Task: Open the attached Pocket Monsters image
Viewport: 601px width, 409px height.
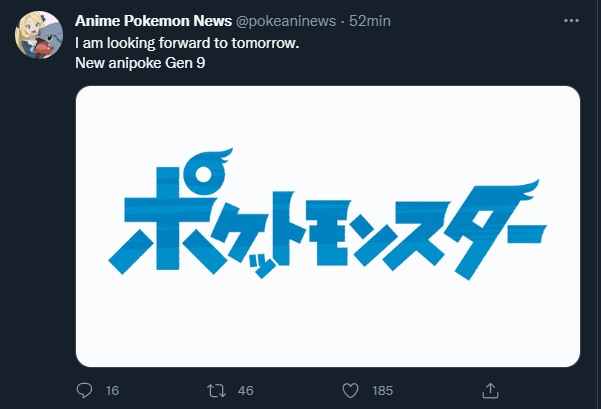Action: click(x=328, y=226)
